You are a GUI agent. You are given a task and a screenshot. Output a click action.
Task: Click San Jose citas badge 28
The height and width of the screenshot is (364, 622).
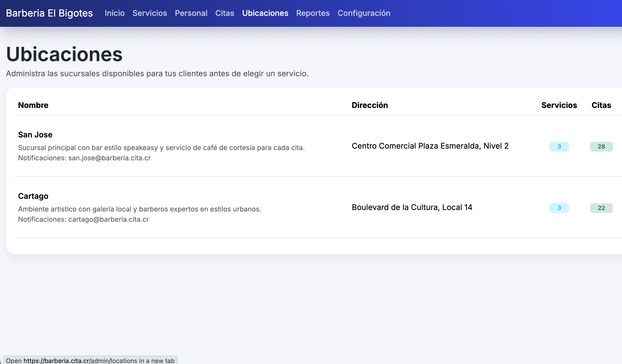click(601, 146)
